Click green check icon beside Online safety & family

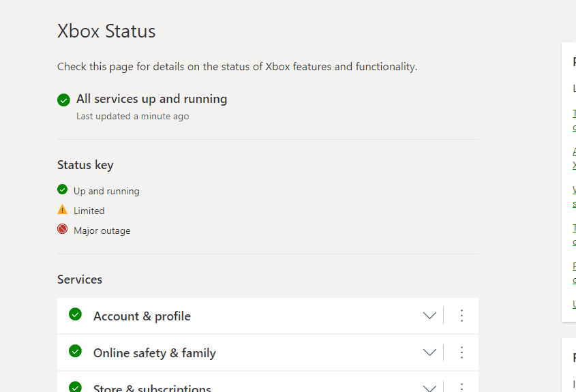click(75, 351)
